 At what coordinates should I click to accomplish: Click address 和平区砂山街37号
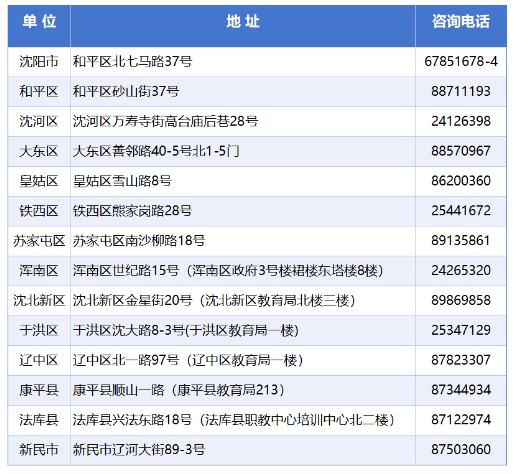coord(126,91)
